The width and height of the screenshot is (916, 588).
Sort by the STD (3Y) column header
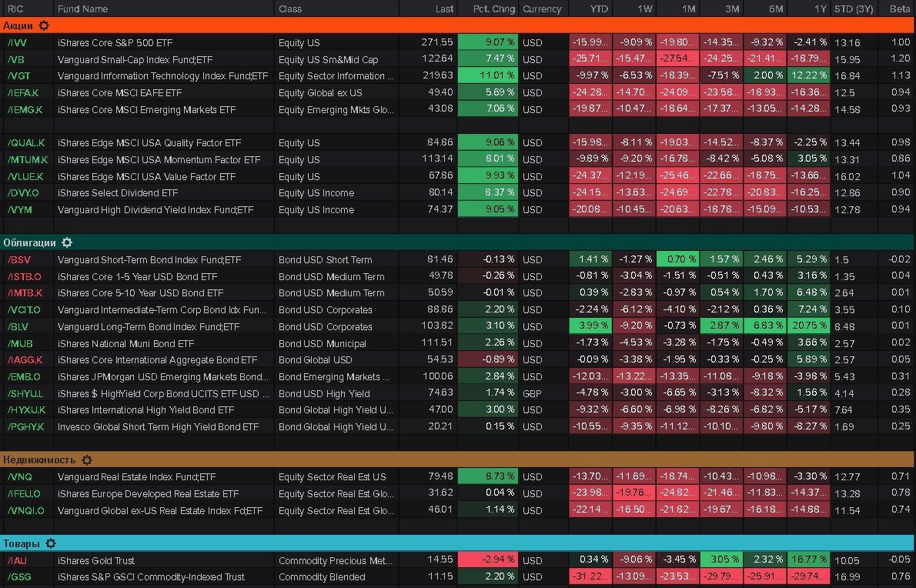click(854, 8)
